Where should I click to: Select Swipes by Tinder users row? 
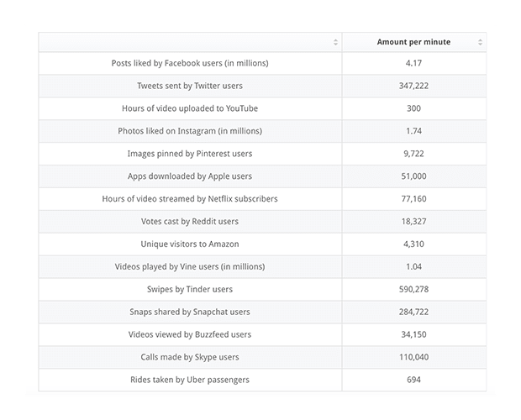[190, 289]
